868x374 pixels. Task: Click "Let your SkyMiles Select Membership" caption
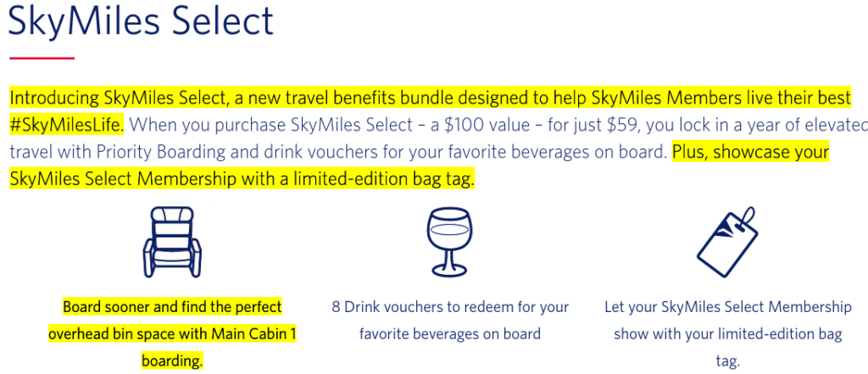[727, 307]
